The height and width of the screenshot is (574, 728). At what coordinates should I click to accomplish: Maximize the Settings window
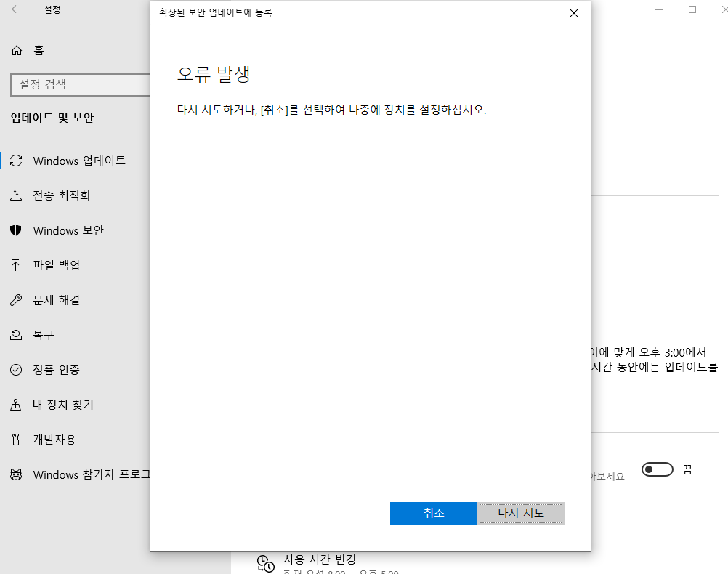pos(692,9)
